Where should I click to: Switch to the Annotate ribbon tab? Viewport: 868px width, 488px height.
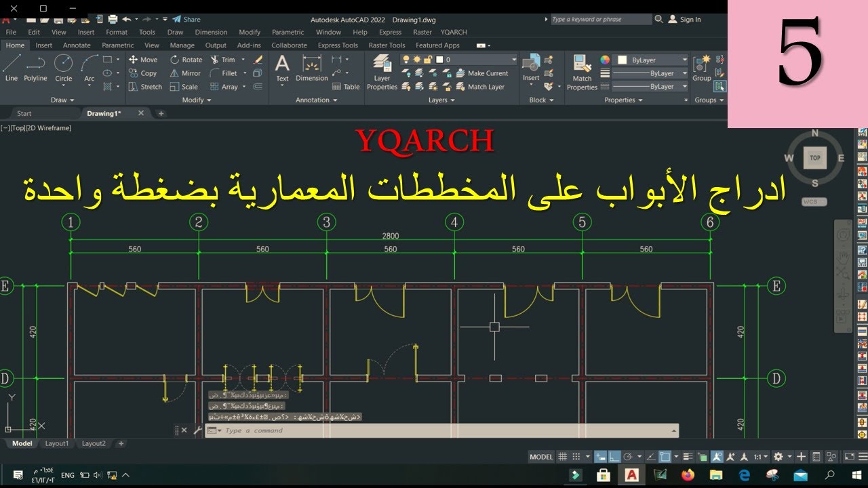pos(77,45)
